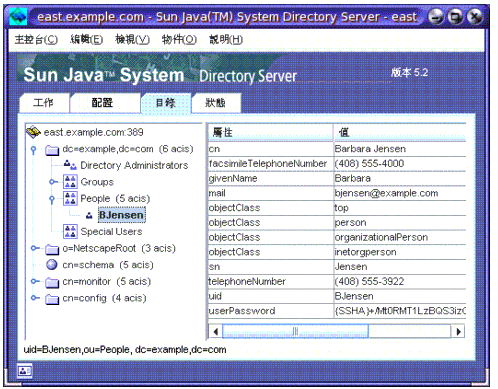This screenshot has width=498, height=389.
Task: Click the BJensen user icon
Action: [x=89, y=216]
